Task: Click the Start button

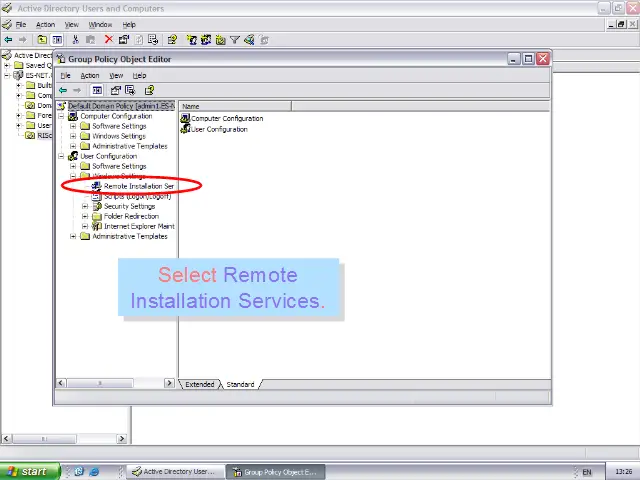Action: click(x=30, y=471)
